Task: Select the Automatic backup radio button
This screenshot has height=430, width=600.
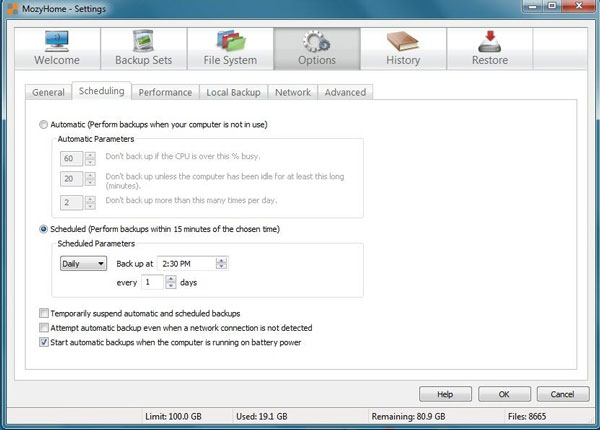Action: pos(44,124)
